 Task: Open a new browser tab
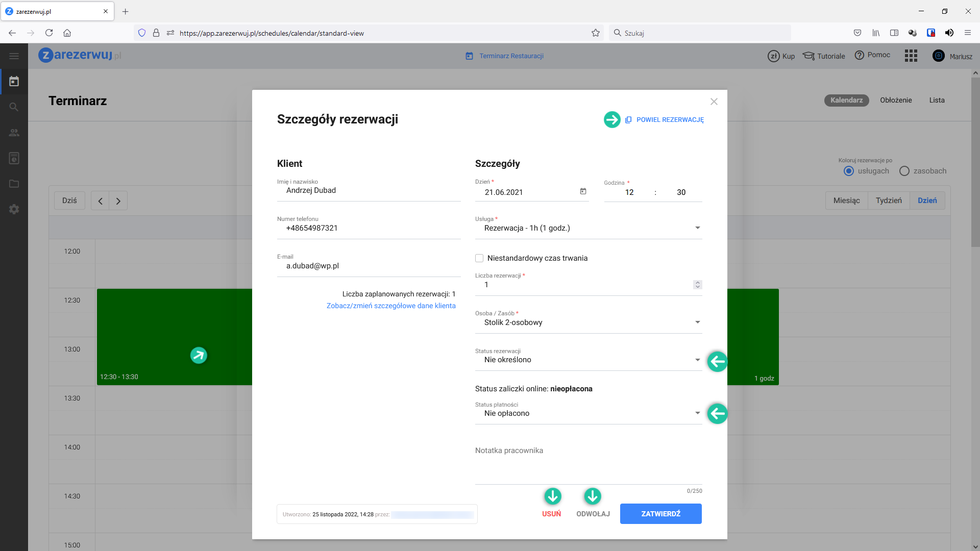[126, 11]
